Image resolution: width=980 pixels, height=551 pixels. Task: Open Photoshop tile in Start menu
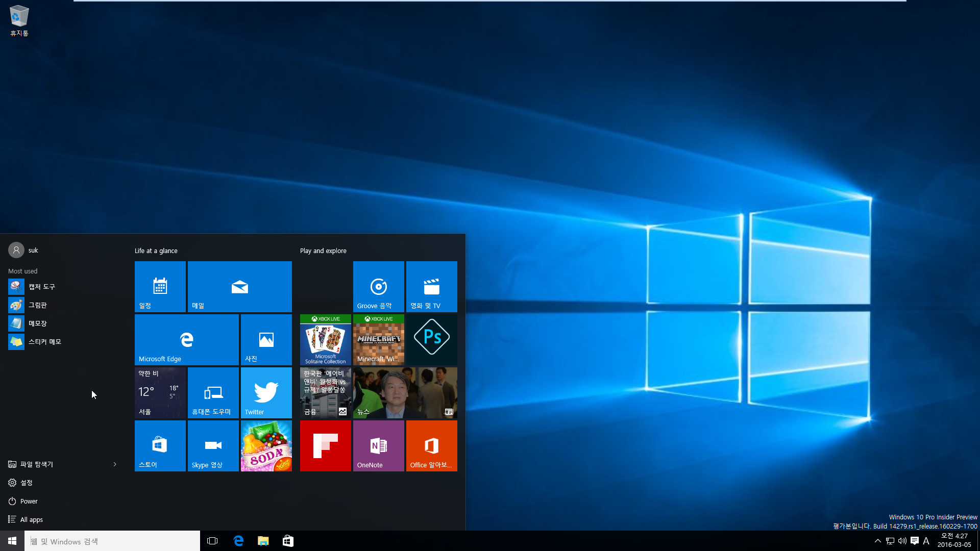(x=431, y=339)
